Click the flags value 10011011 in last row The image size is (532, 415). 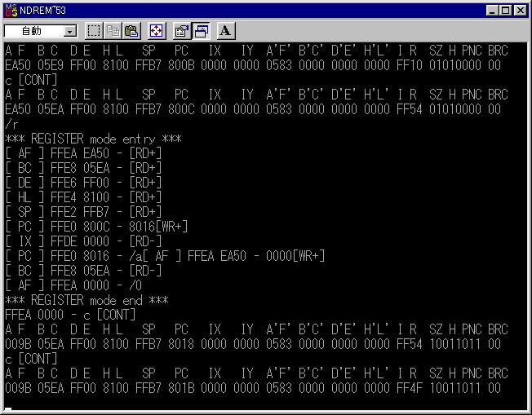point(455,388)
